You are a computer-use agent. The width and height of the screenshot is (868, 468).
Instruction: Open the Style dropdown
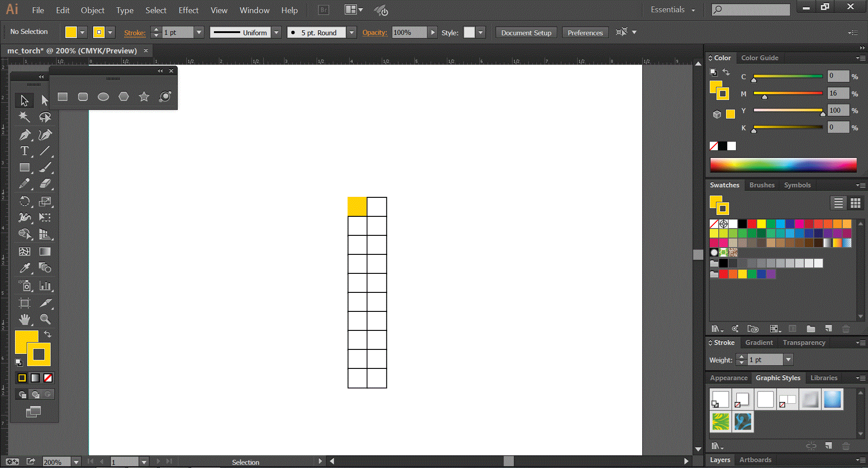pyautogui.click(x=481, y=33)
